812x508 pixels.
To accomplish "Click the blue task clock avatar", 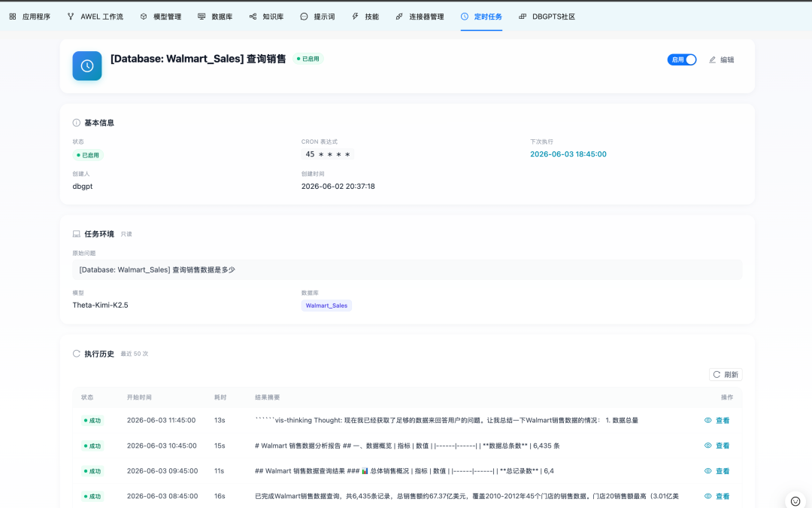I will click(87, 65).
